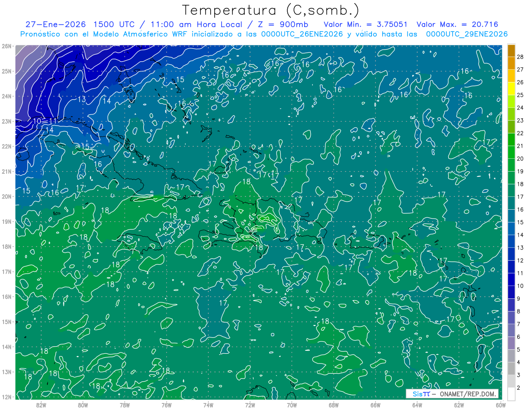
Task: Click the longitude axis label "70W"
Action: coord(292,405)
